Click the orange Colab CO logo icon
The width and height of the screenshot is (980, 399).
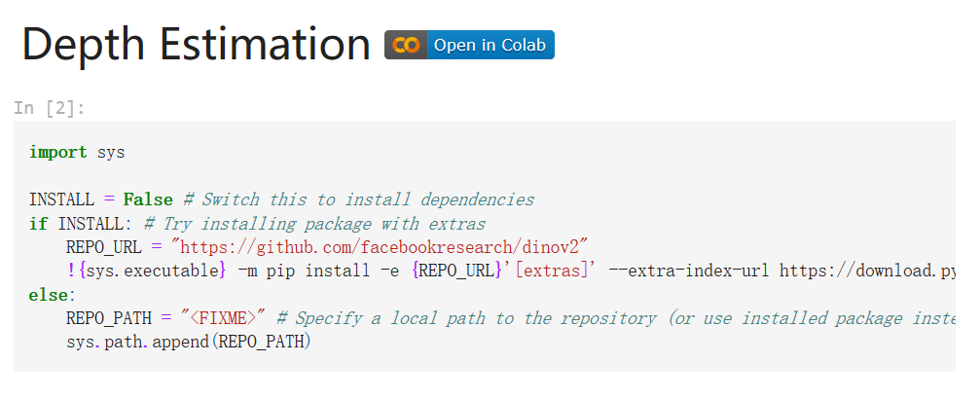[406, 45]
